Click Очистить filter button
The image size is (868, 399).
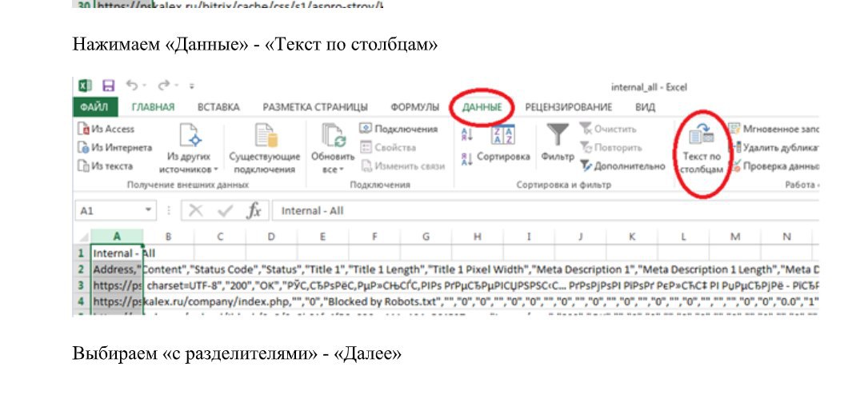(608, 129)
